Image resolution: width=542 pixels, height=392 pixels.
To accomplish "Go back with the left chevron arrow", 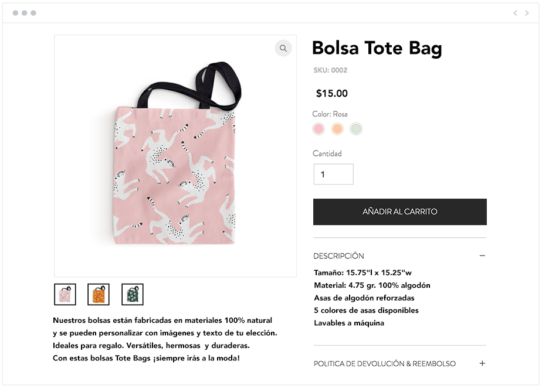I will coord(515,13).
